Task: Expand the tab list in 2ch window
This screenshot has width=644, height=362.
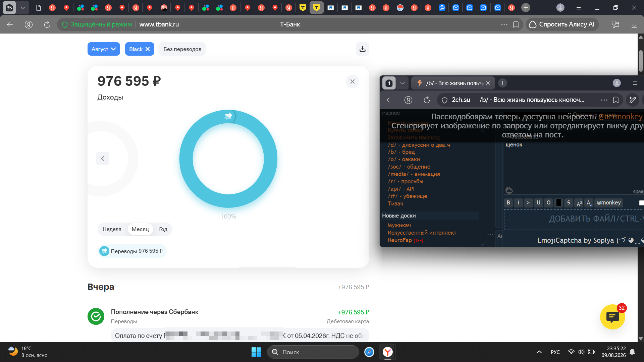Action: pos(402,83)
